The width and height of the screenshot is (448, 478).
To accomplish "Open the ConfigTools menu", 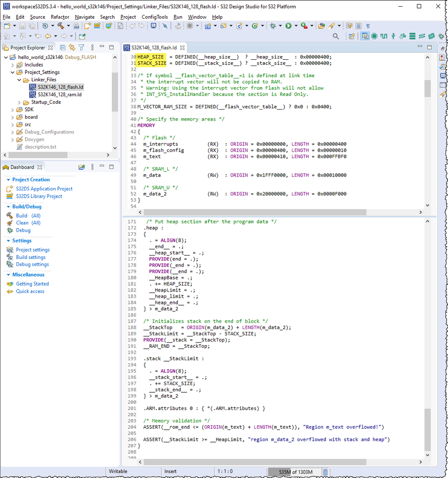I will pyautogui.click(x=154, y=17).
